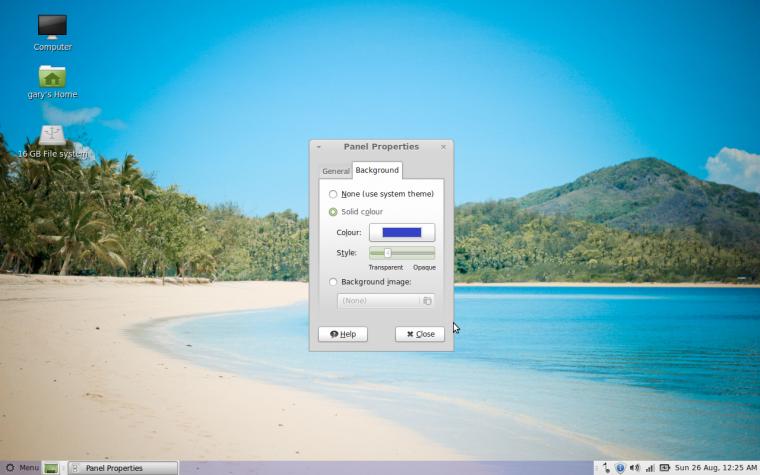Click the battery power tray icon

point(665,468)
